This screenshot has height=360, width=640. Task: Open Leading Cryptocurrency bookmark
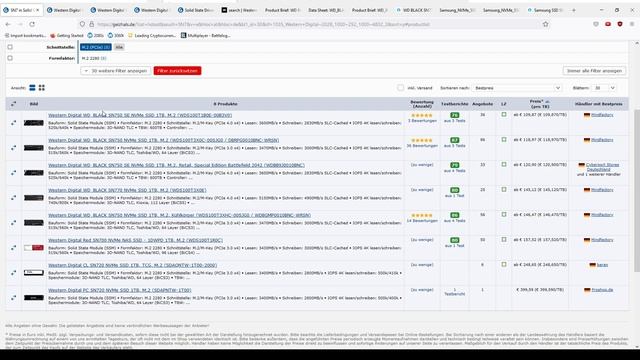point(152,36)
